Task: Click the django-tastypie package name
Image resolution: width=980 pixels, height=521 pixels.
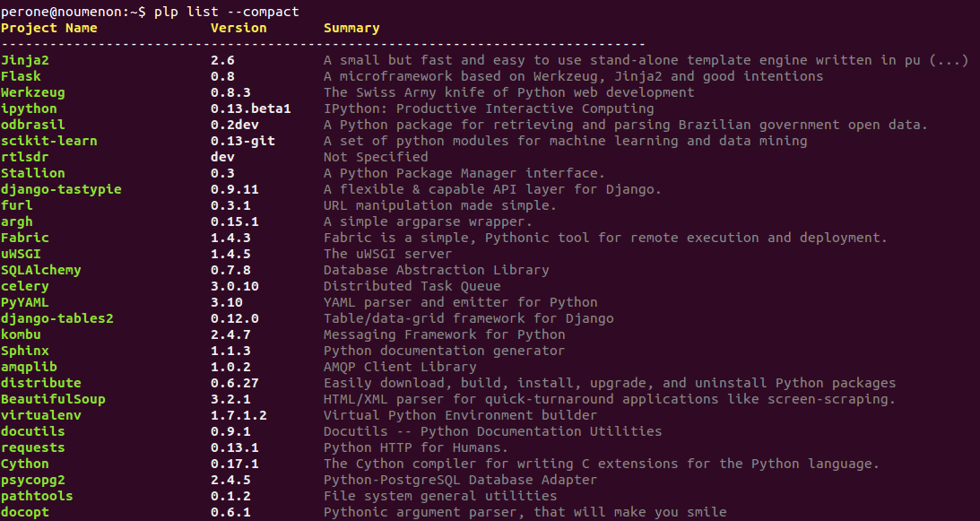Action: coord(61,189)
